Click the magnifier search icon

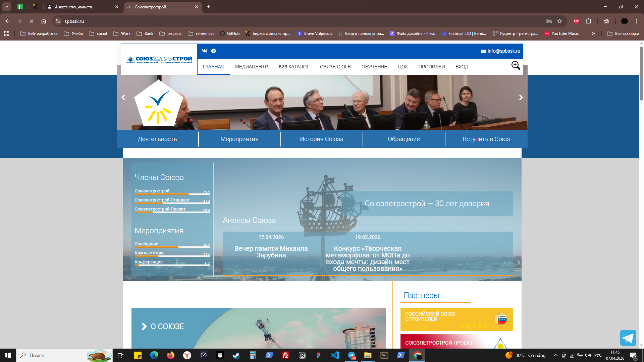pos(516,66)
